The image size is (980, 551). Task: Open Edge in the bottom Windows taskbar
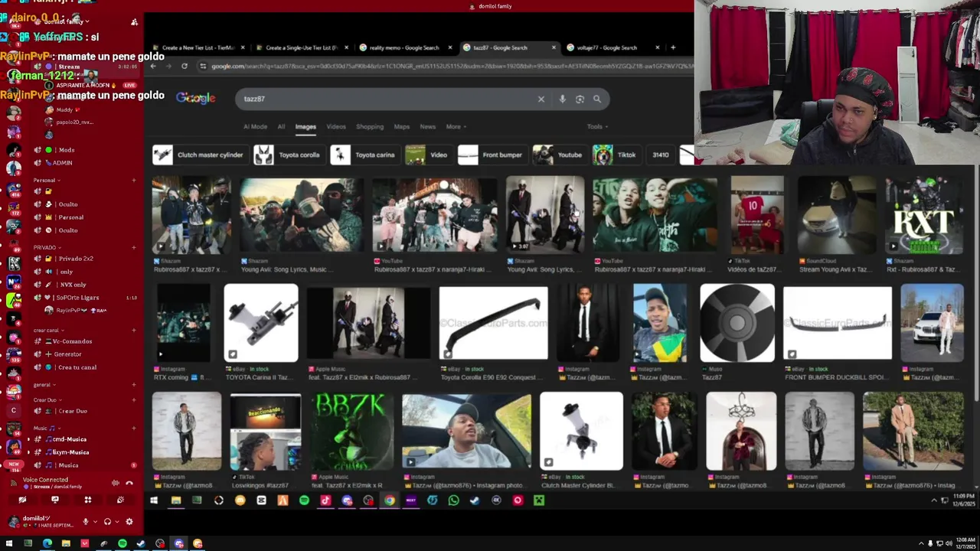(x=47, y=543)
